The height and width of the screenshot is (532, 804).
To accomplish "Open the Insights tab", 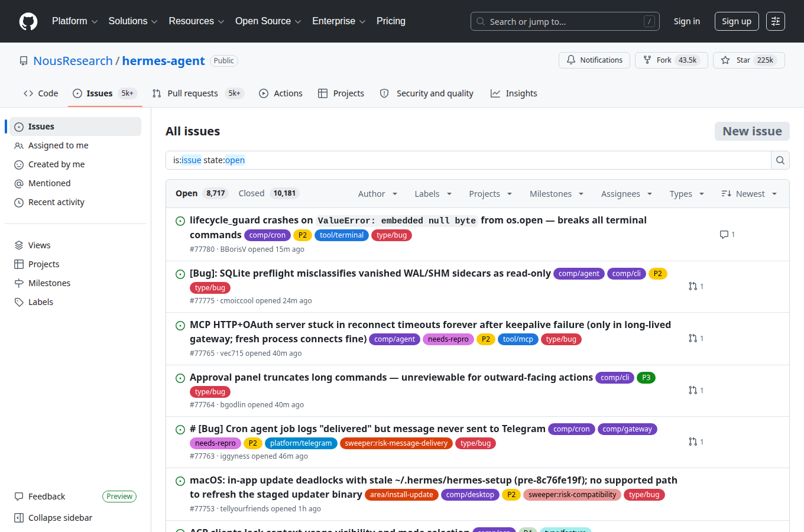I will pos(514,93).
